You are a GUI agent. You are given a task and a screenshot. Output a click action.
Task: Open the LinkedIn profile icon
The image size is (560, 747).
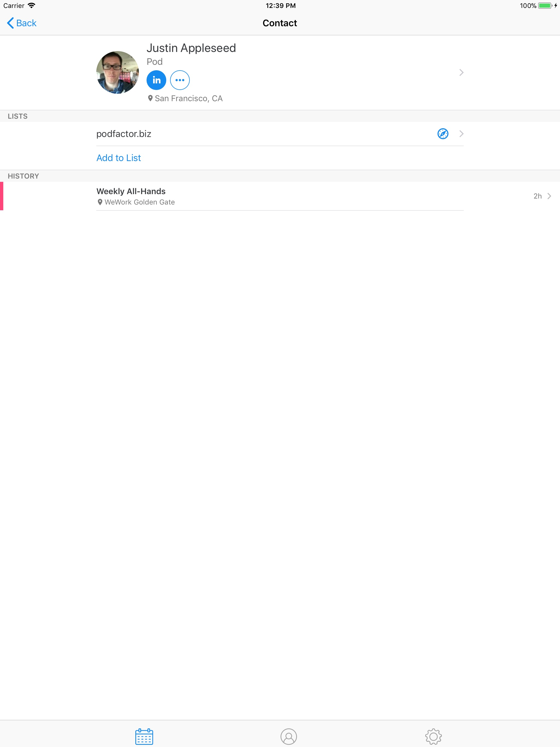(156, 80)
